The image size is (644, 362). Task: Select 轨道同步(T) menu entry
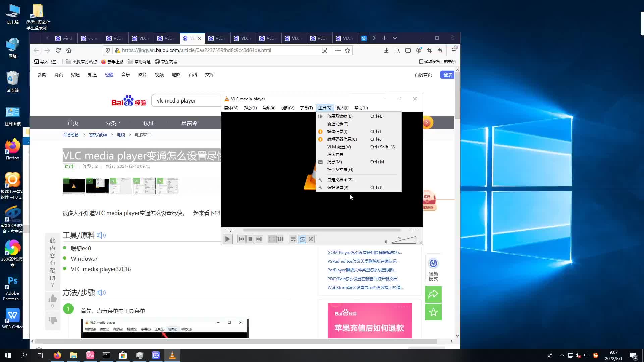pos(359,124)
